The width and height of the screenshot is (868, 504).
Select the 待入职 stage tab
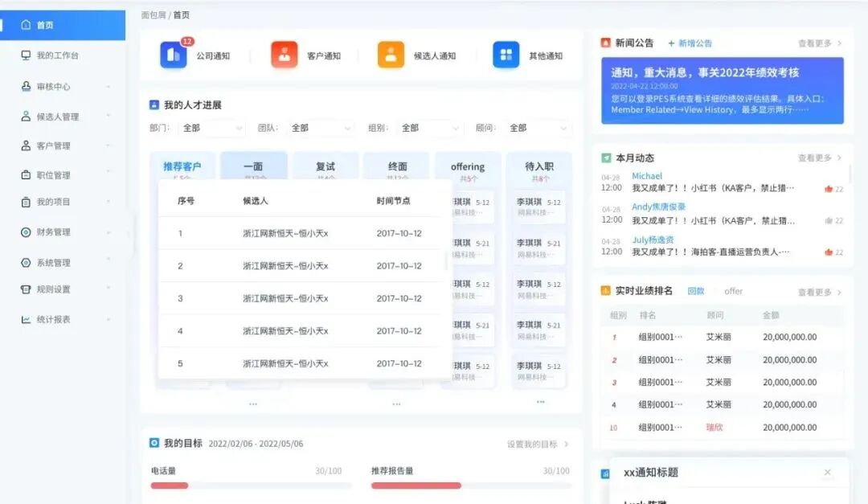(539, 168)
